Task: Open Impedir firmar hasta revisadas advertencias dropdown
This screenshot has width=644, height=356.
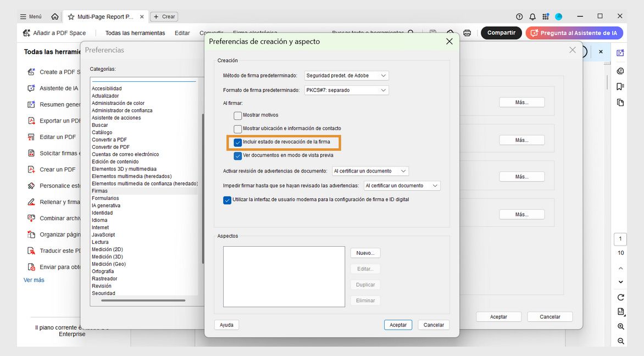Action: 402,186
